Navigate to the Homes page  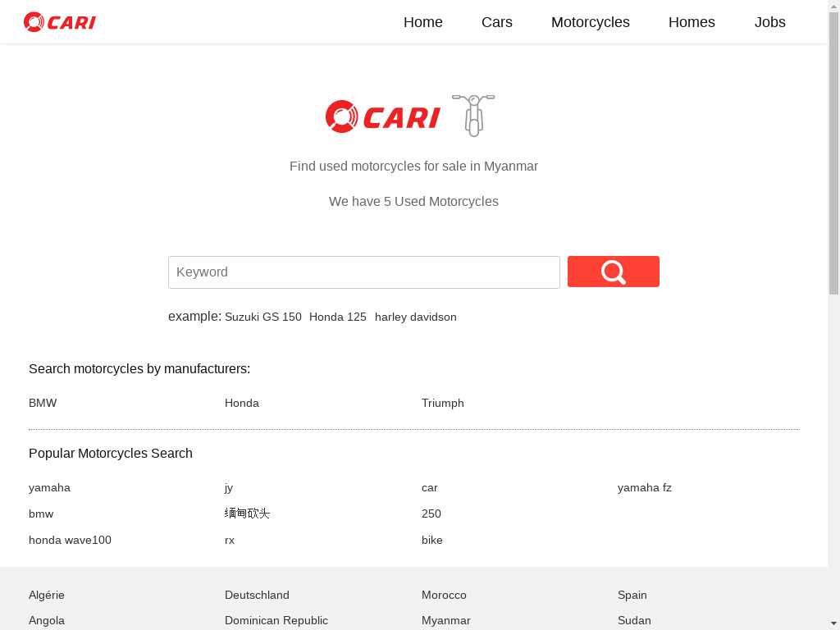692,22
